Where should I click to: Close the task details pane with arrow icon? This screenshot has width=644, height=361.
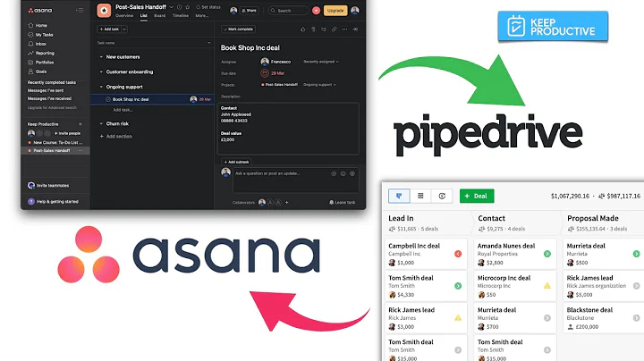[x=355, y=29]
